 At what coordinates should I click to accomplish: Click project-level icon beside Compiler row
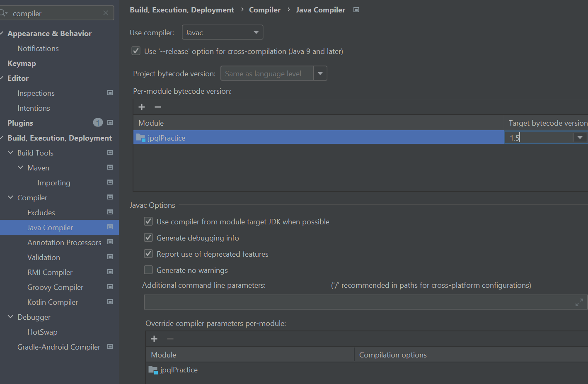tap(110, 197)
